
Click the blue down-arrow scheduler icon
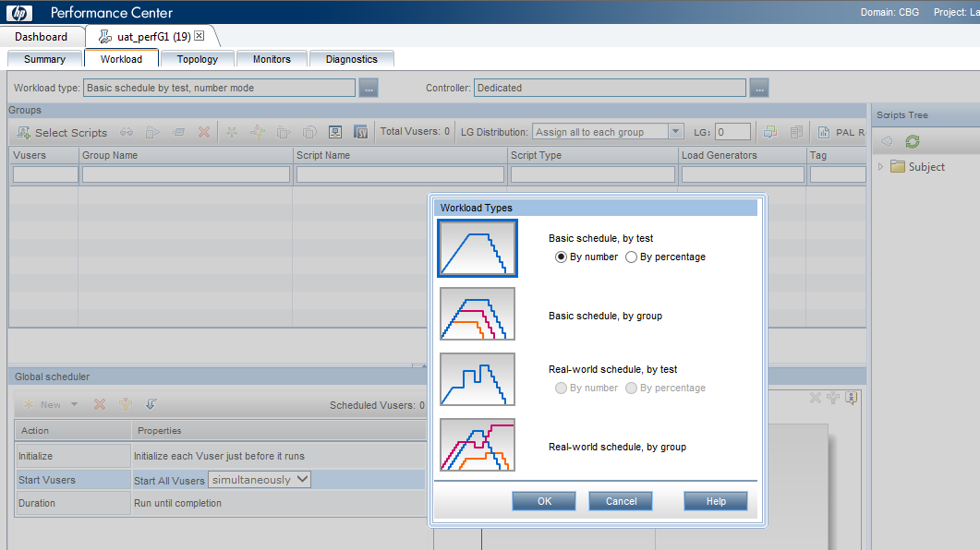click(151, 404)
